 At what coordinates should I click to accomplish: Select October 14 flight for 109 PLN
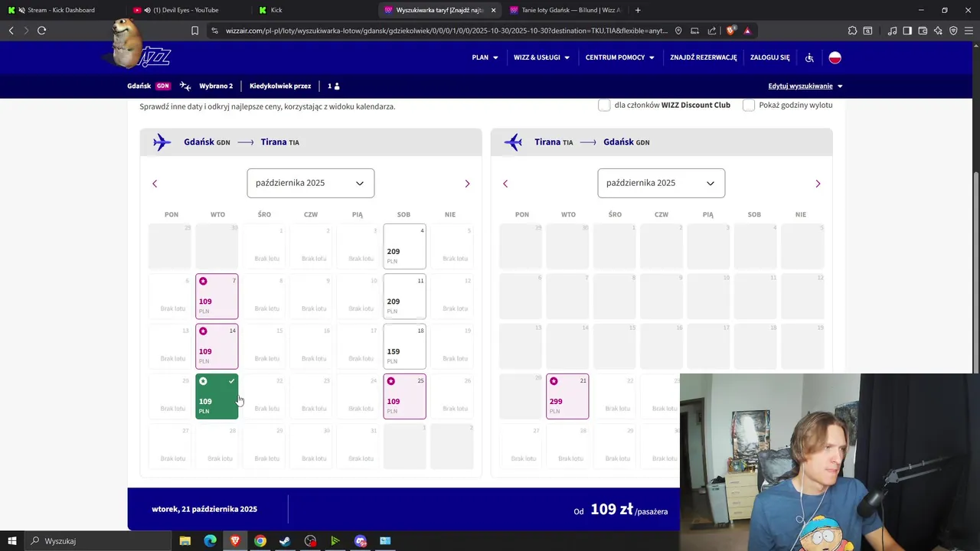tap(217, 346)
